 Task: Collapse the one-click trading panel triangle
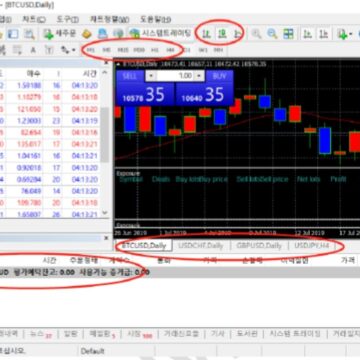pyautogui.click(x=118, y=64)
